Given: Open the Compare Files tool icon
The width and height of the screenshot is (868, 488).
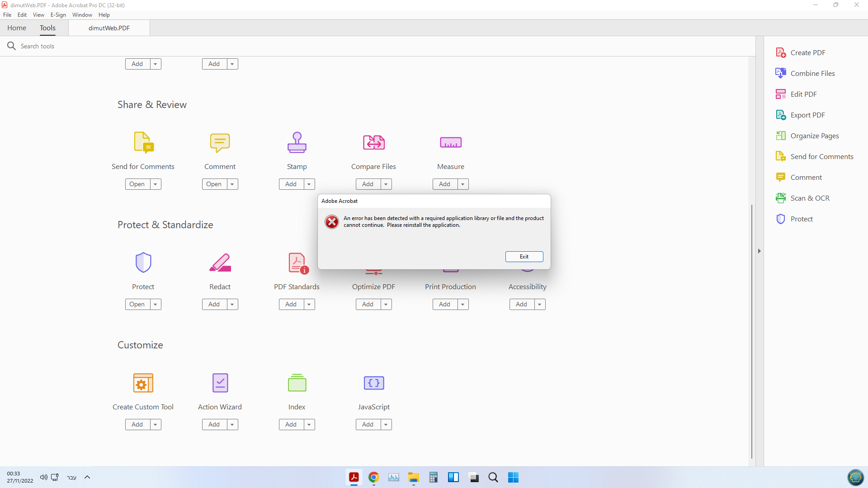Looking at the screenshot, I should coord(373,142).
